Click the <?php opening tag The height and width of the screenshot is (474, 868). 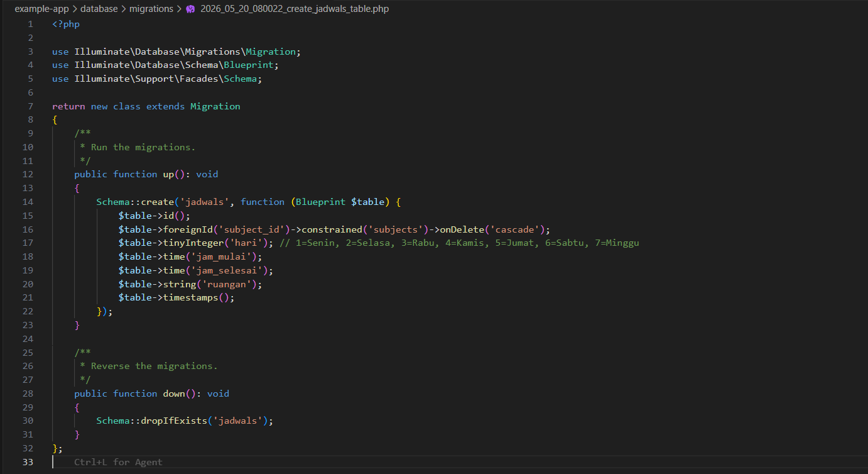coord(66,24)
